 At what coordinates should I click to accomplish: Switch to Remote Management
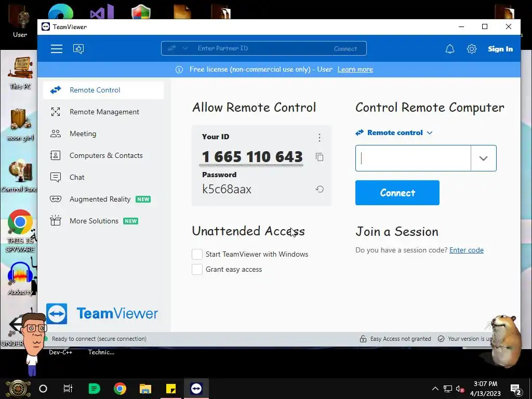pyautogui.click(x=103, y=112)
